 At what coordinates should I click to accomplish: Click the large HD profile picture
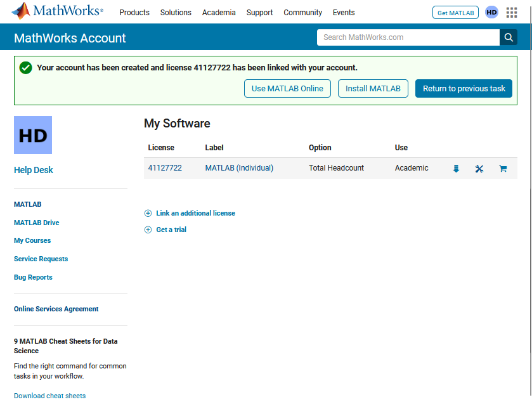pos(33,135)
